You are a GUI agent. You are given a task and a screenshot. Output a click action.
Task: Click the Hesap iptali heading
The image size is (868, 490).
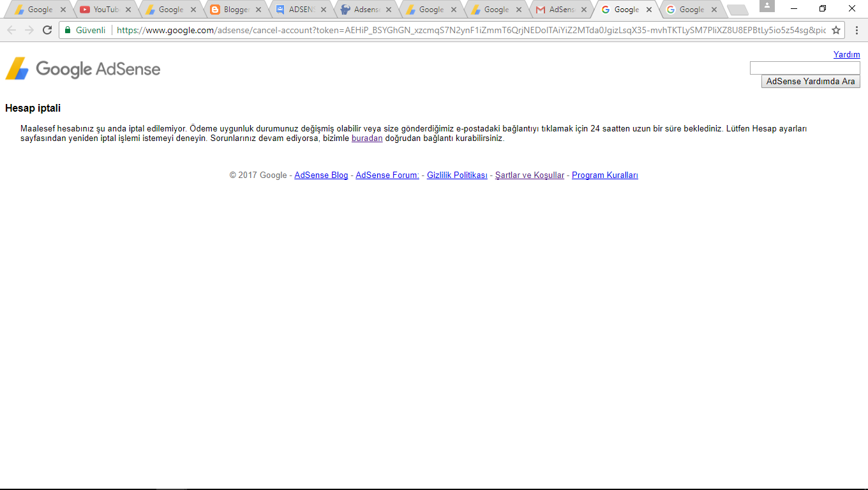point(33,108)
